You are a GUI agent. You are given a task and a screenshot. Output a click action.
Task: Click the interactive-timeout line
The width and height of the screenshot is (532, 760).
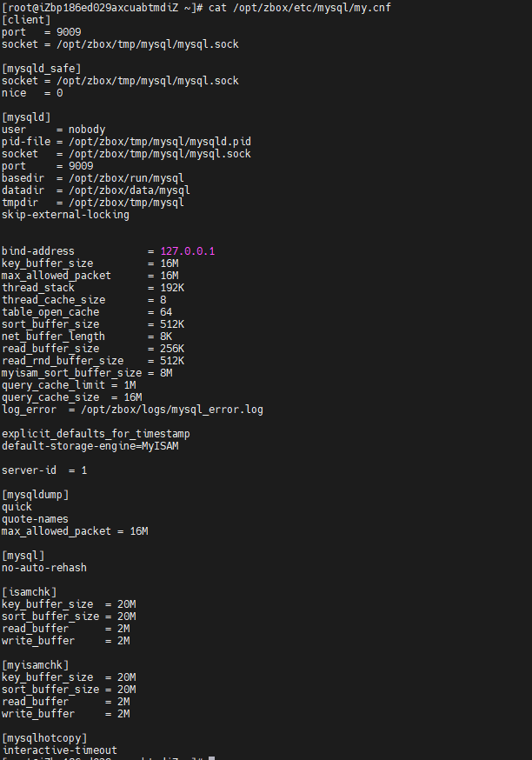(59, 750)
